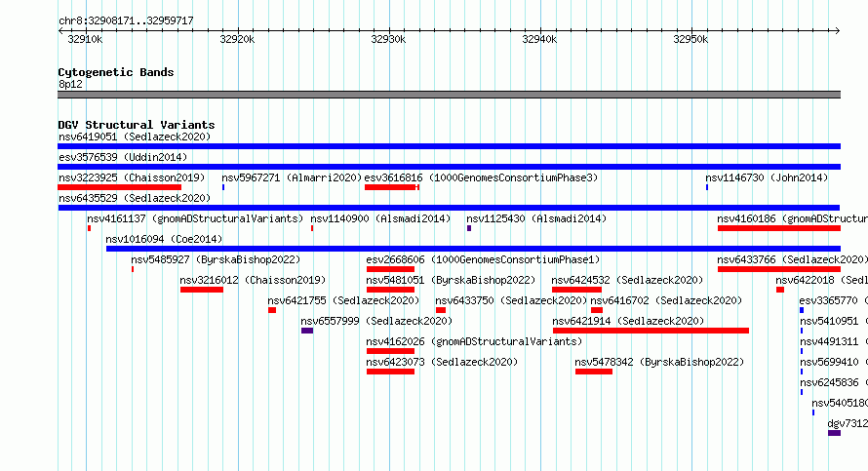Click the blue bar under nsv6435529
This screenshot has height=471, width=868.
click(x=449, y=208)
